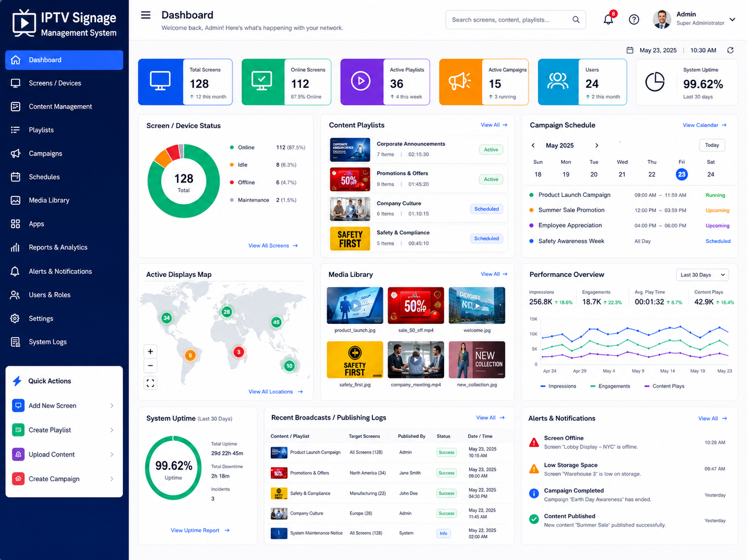Open System Logs in sidebar
The height and width of the screenshot is (560, 747).
64,342
